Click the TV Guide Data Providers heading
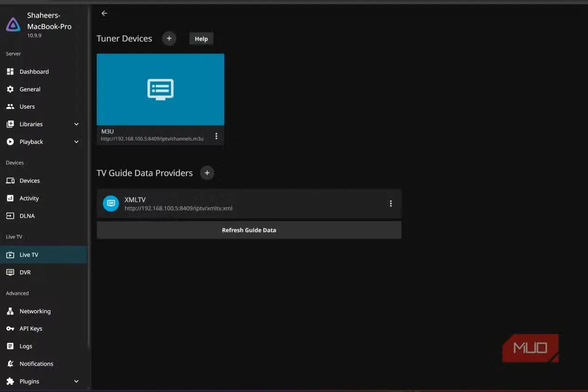Viewport: 588px width, 392px height. pos(144,173)
